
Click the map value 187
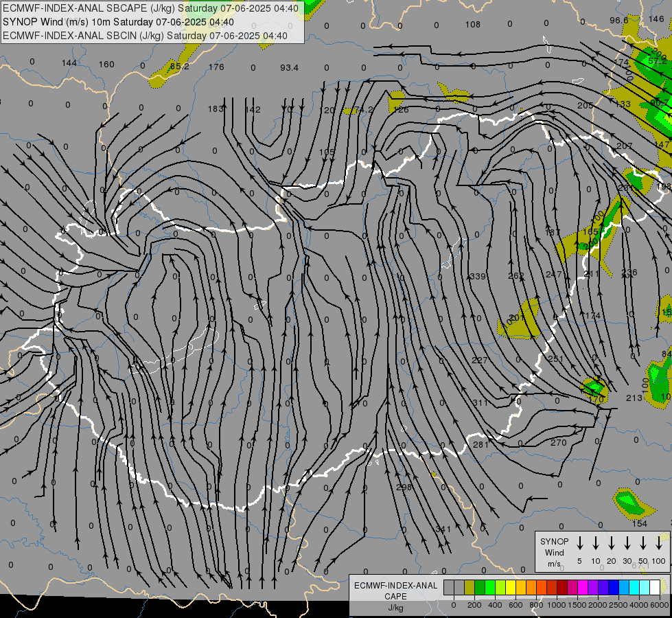click(x=553, y=233)
